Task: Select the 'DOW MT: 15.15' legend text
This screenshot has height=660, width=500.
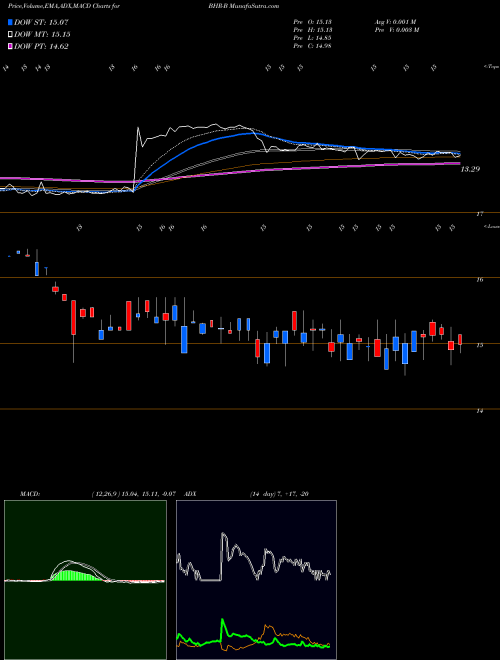Action: point(42,34)
